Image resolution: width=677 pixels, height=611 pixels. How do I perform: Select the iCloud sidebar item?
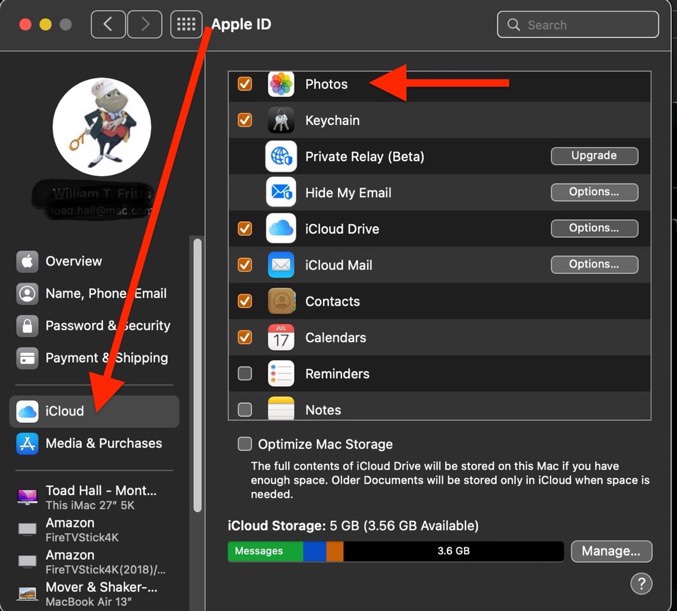(94, 411)
